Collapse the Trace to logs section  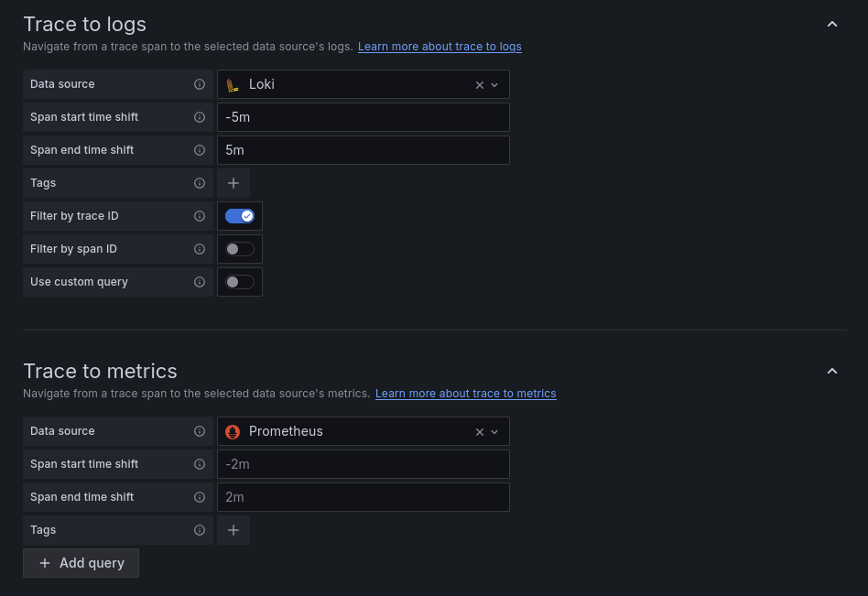(x=832, y=24)
